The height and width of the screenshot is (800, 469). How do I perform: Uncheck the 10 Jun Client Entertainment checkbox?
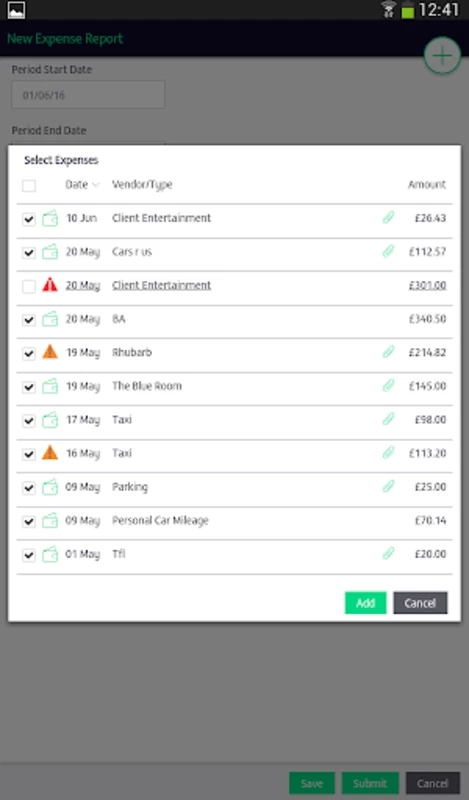click(x=29, y=219)
